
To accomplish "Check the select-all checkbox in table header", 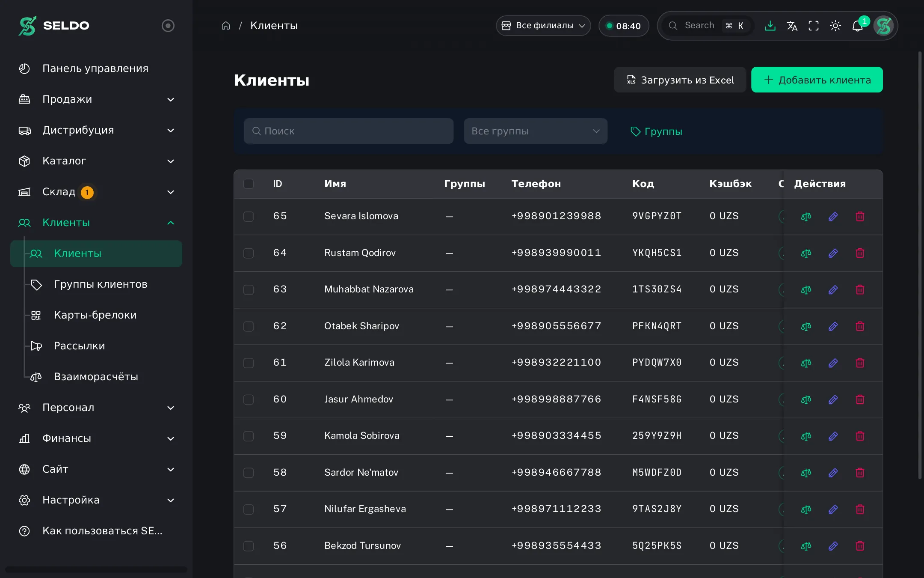I will (249, 184).
